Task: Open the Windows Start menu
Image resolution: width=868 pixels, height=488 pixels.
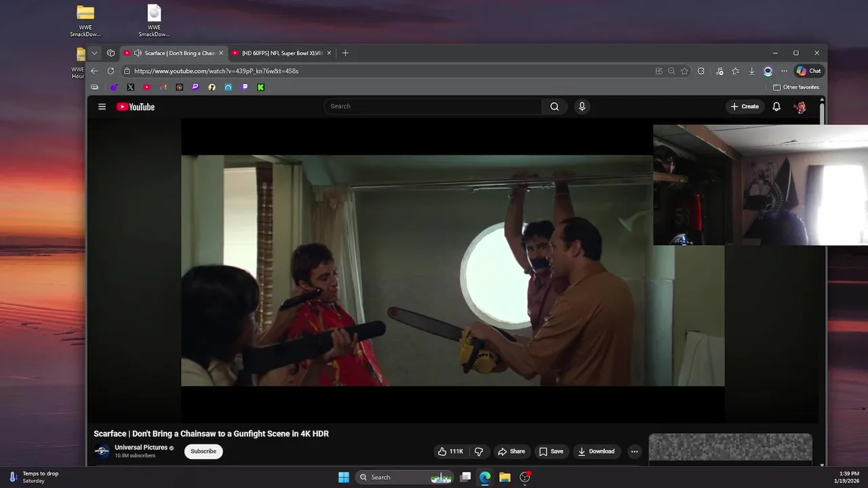Action: click(344, 477)
